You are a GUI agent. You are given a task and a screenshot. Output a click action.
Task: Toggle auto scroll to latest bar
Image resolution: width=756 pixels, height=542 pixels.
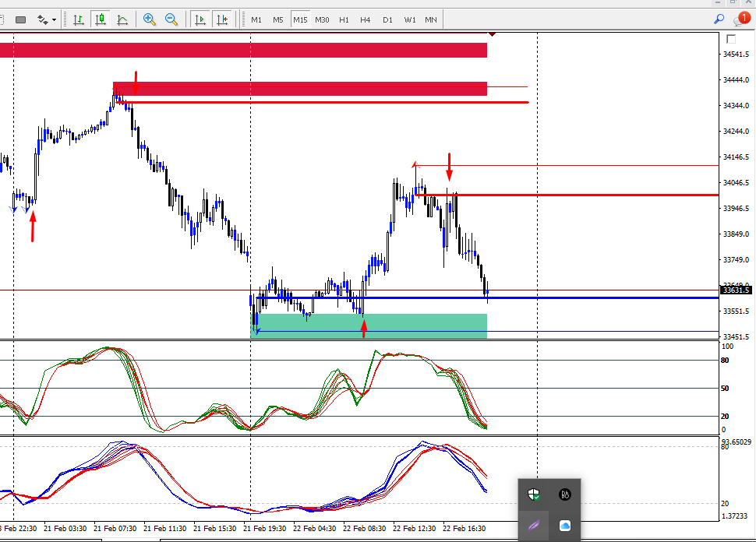pyautogui.click(x=200, y=19)
